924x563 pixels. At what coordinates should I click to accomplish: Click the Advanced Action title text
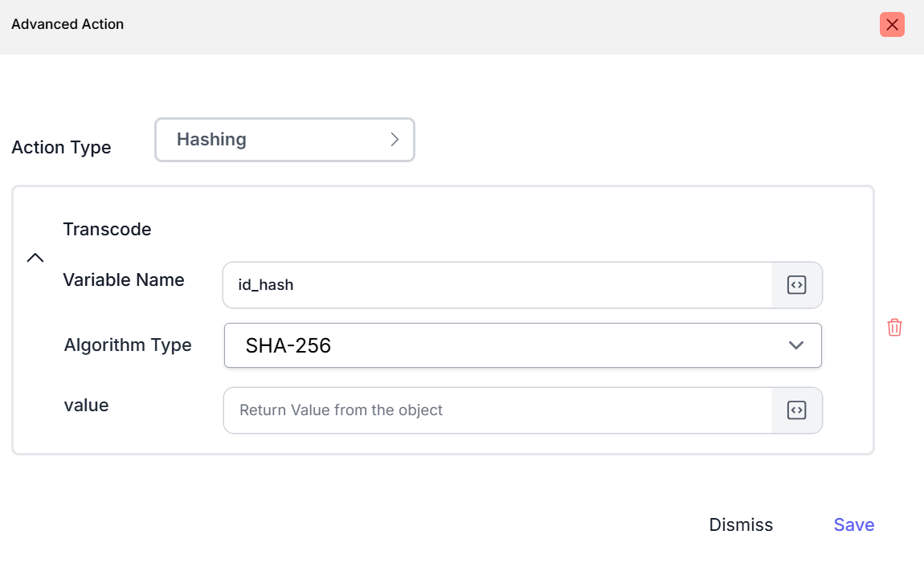pyautogui.click(x=67, y=24)
